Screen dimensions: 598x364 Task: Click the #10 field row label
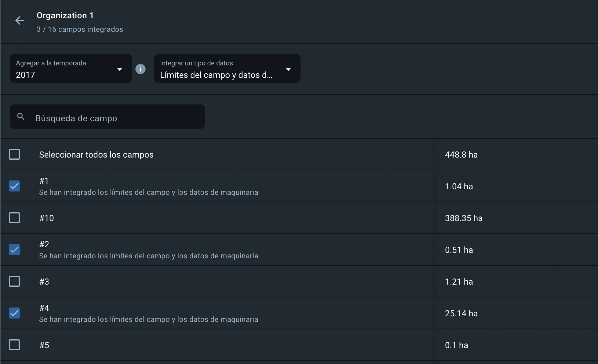46,218
